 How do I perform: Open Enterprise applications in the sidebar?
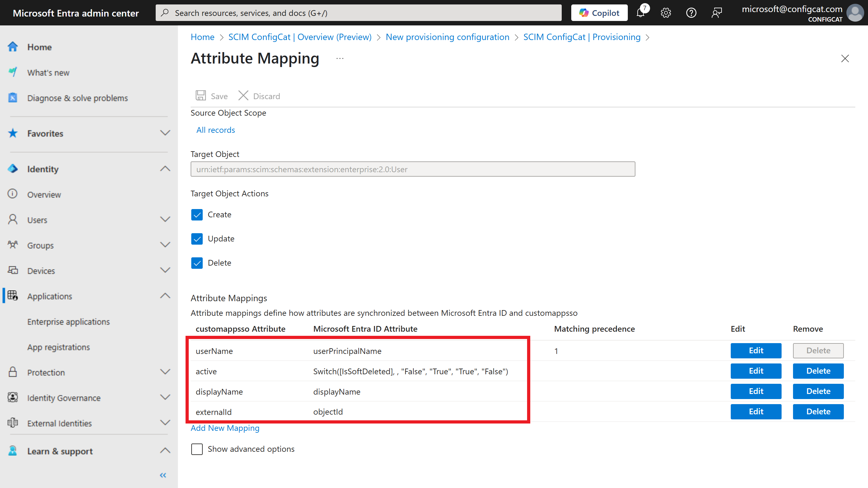click(68, 322)
